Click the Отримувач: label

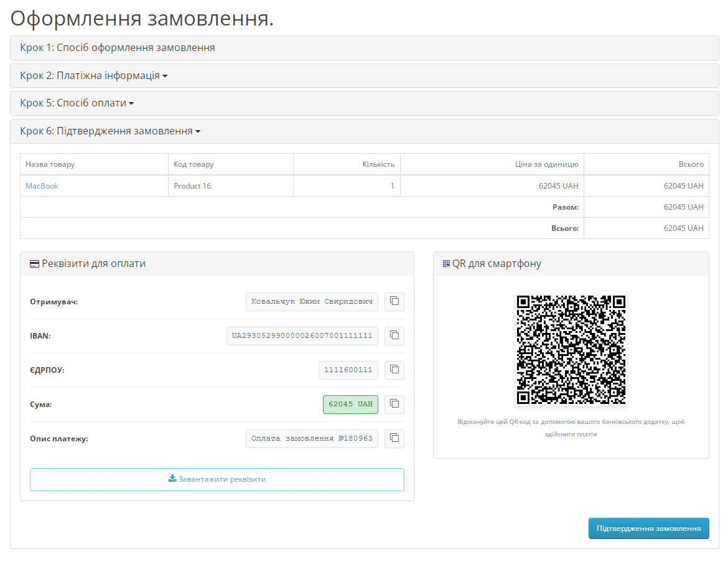pyautogui.click(x=54, y=302)
